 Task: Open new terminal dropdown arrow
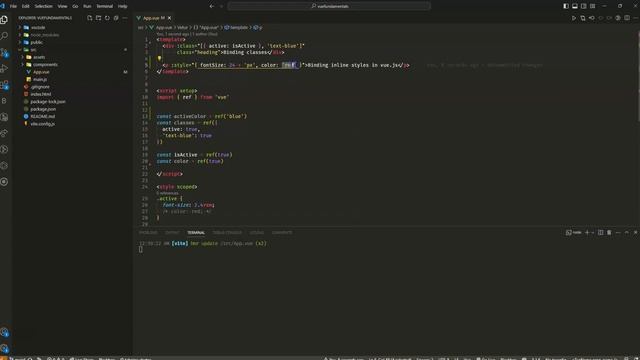click(592, 232)
